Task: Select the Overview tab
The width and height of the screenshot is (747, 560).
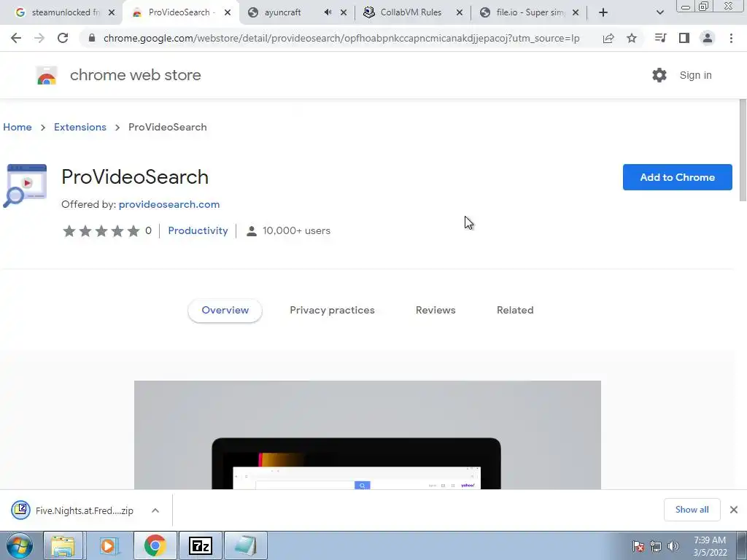Action: pyautogui.click(x=225, y=310)
